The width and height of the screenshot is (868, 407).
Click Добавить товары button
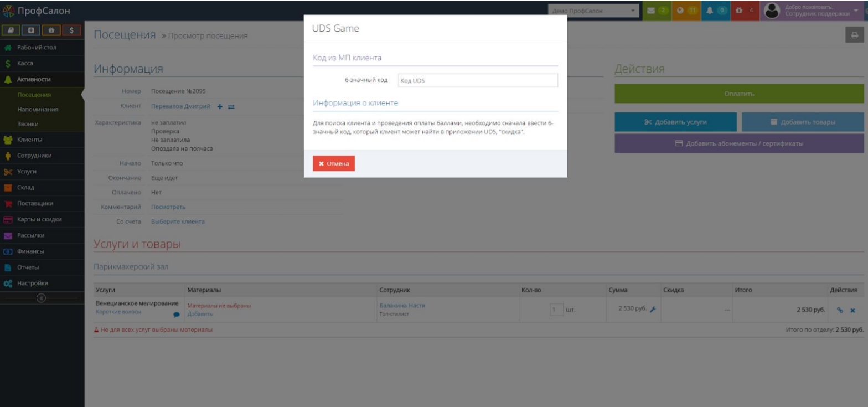(x=803, y=122)
